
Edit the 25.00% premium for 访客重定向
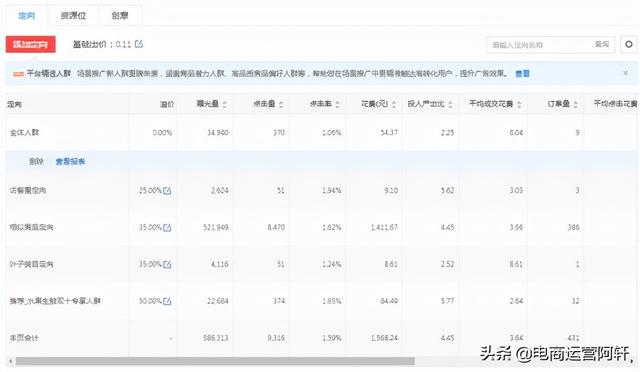[167, 191]
